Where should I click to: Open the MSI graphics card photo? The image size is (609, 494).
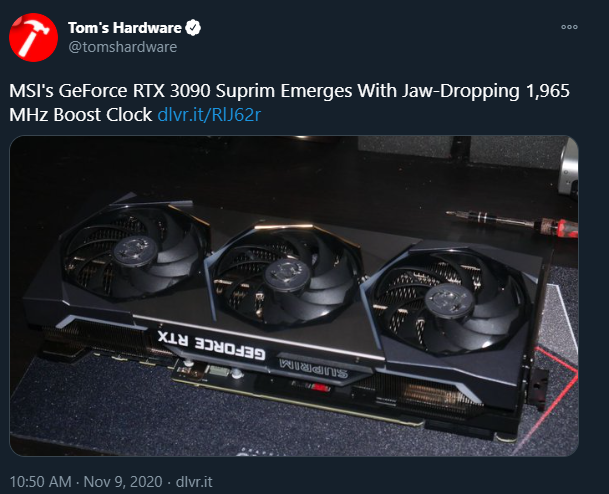pyautogui.click(x=294, y=296)
